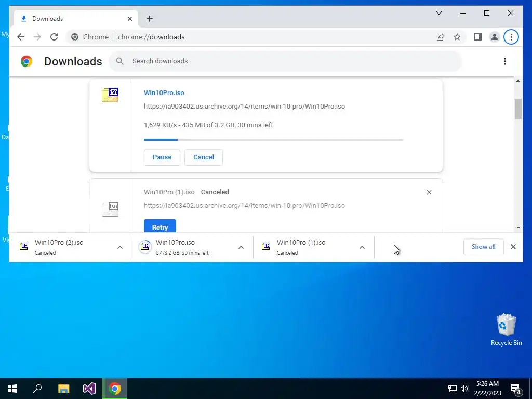The image size is (532, 399).
Task: Click the Win10Pro.iso download progress bar
Action: (273, 139)
